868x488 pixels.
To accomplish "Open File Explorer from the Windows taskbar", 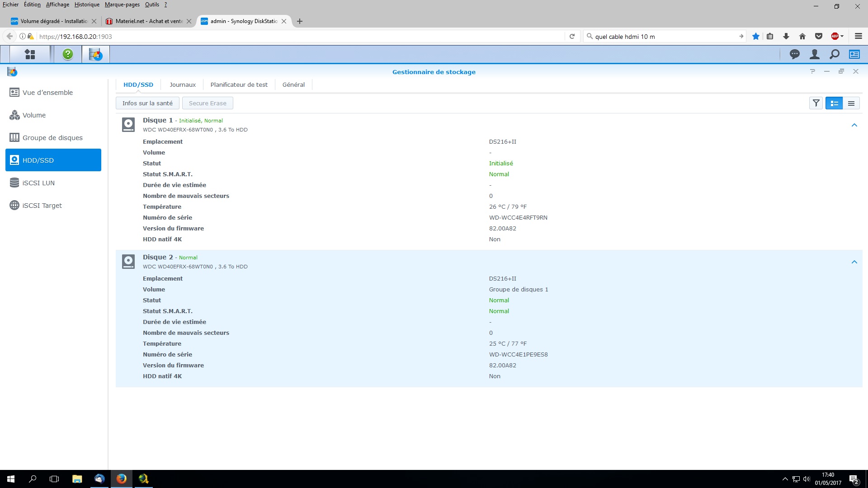I will click(77, 479).
